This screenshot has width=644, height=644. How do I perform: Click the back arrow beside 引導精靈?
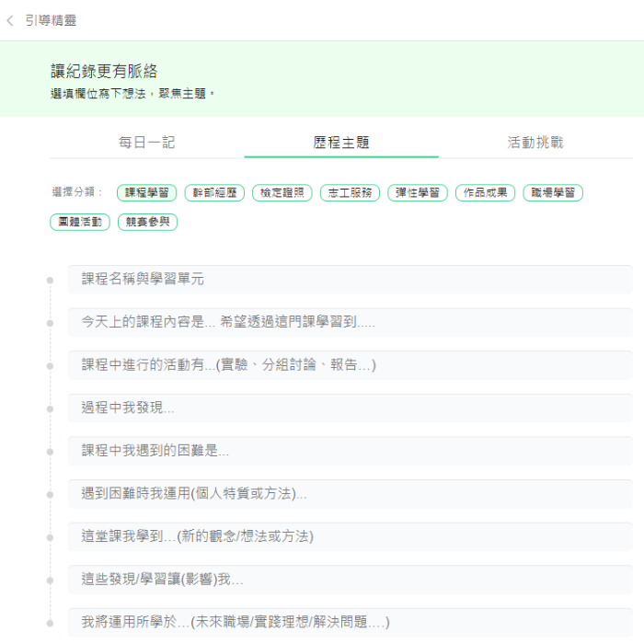[10, 20]
